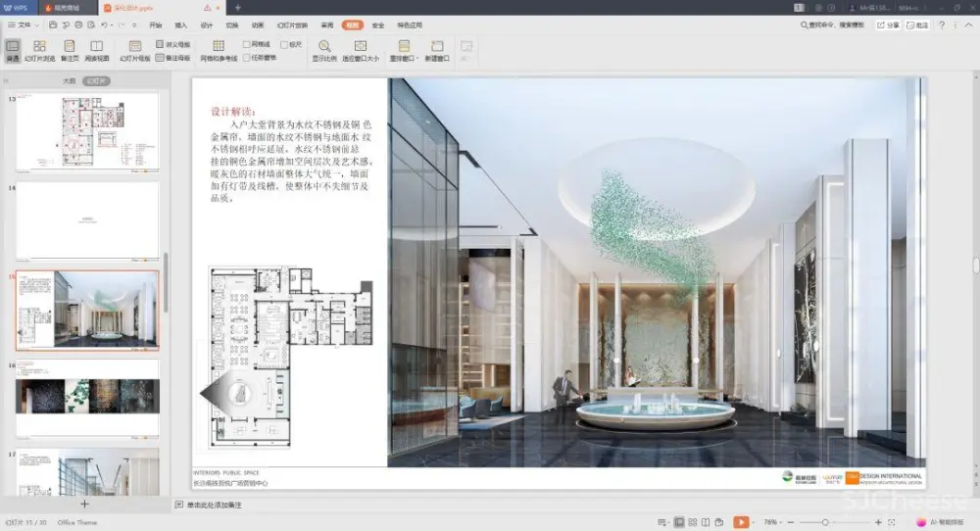
Task: Select the slide 16 thumbnail
Action: point(87,396)
